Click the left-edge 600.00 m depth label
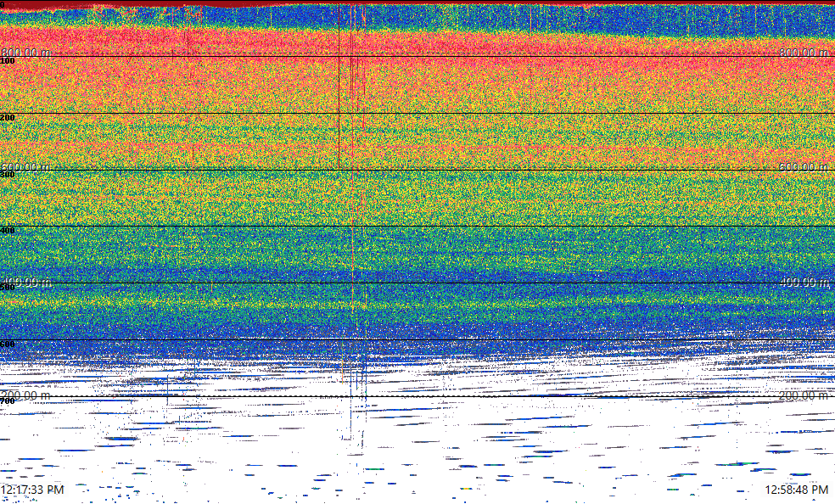Viewport: 835px width, 504px height. pyautogui.click(x=26, y=166)
